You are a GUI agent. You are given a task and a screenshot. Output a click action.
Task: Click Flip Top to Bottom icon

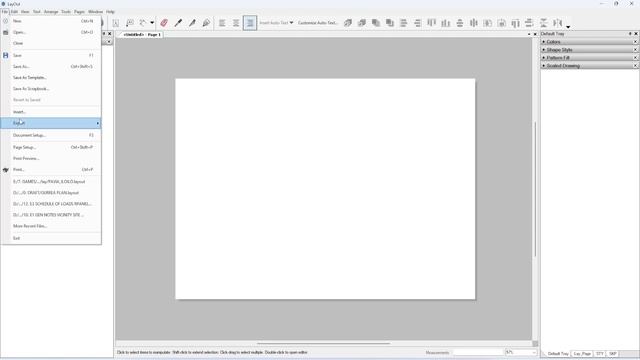pos(544,23)
